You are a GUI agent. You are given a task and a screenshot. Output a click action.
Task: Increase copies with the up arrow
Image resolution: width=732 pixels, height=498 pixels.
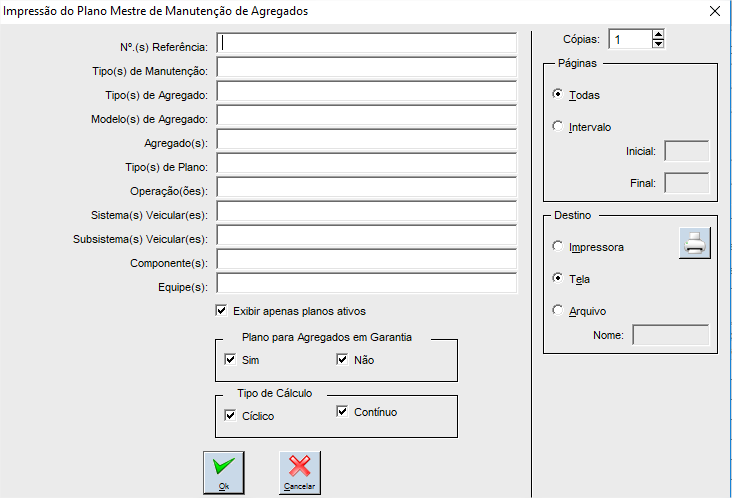(x=657, y=35)
